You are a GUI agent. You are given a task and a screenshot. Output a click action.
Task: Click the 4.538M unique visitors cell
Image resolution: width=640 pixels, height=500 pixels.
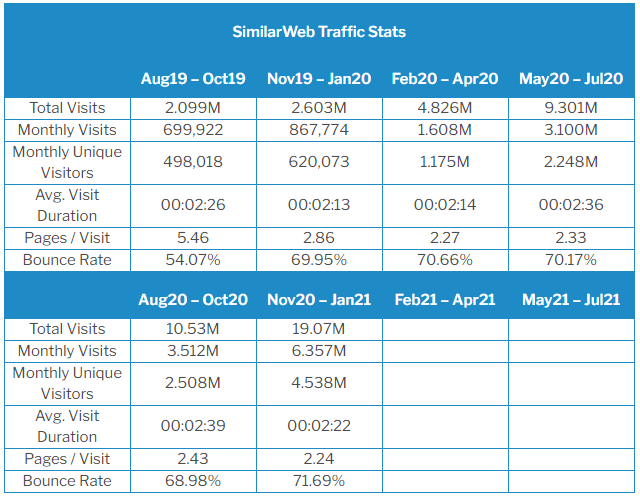(x=320, y=383)
